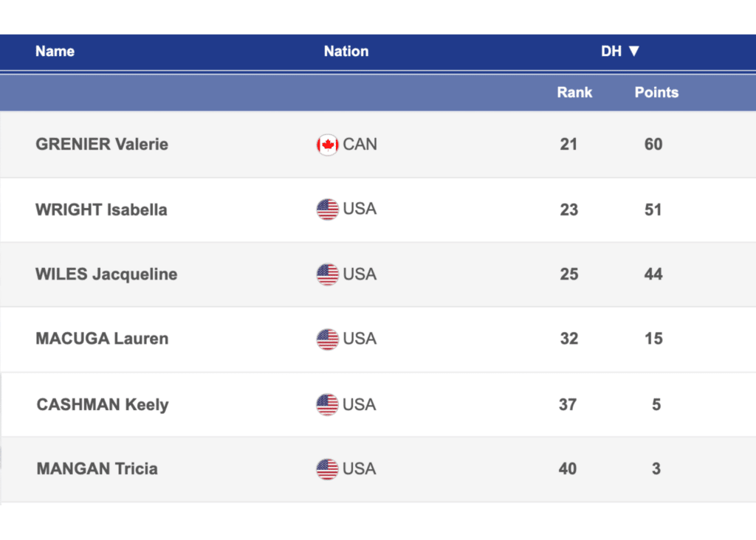This screenshot has height=540, width=756.
Task: Click the USA flag in Keely Cashman row
Action: coord(327,404)
